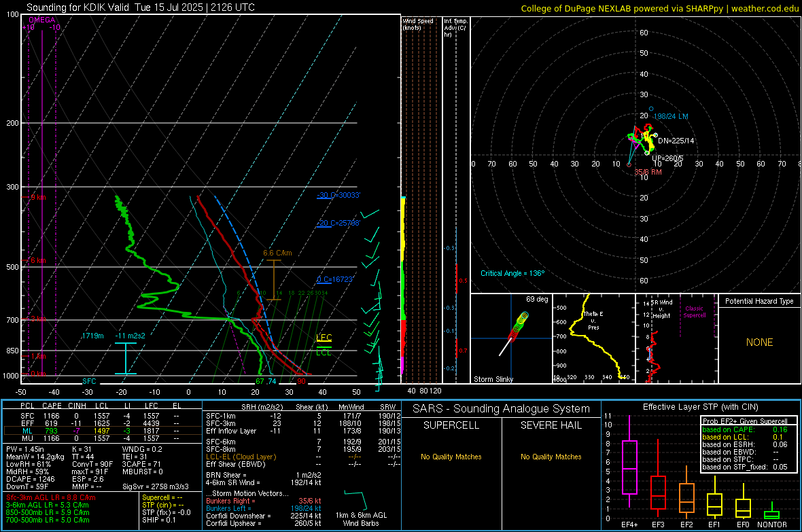Click the -11 m2s2 inflow SRH label
Screen dimensions: 802x532
130,336
